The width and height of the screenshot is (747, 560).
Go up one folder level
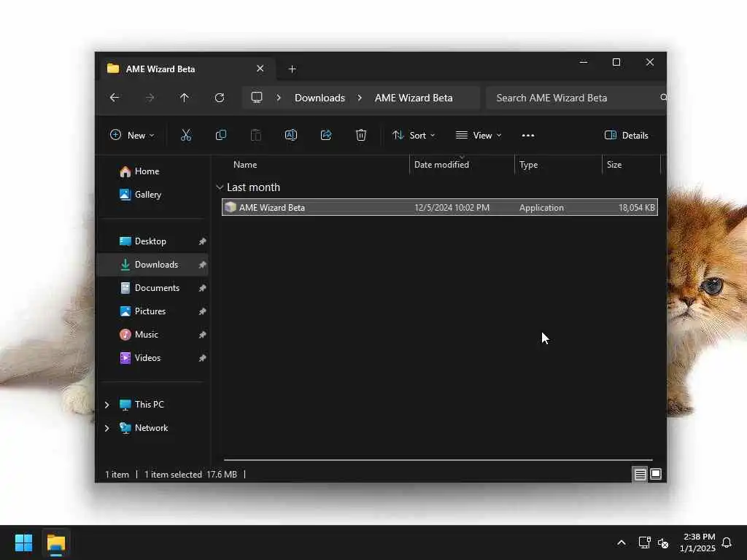185,98
